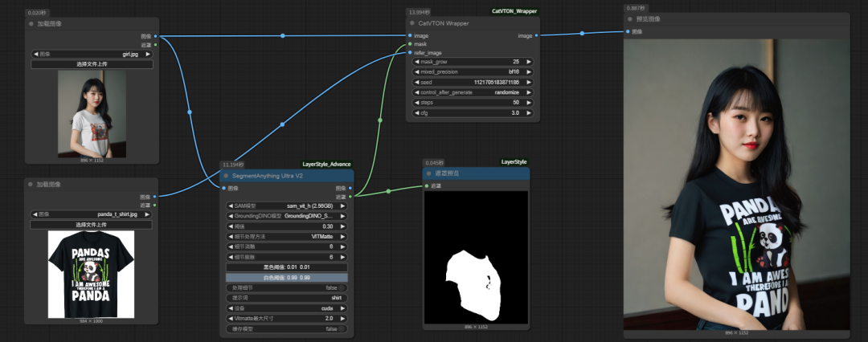This screenshot has width=868, height=342.
Task: Click the girl photo thumbnail in 加载图像
Action: tap(92, 114)
